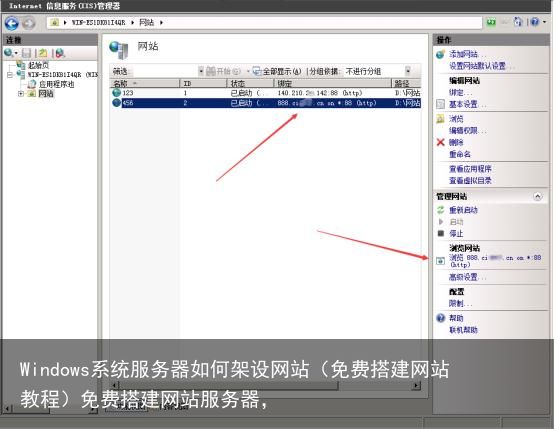
Task: Collapse the 管理网站 section chevron
Action: point(537,196)
